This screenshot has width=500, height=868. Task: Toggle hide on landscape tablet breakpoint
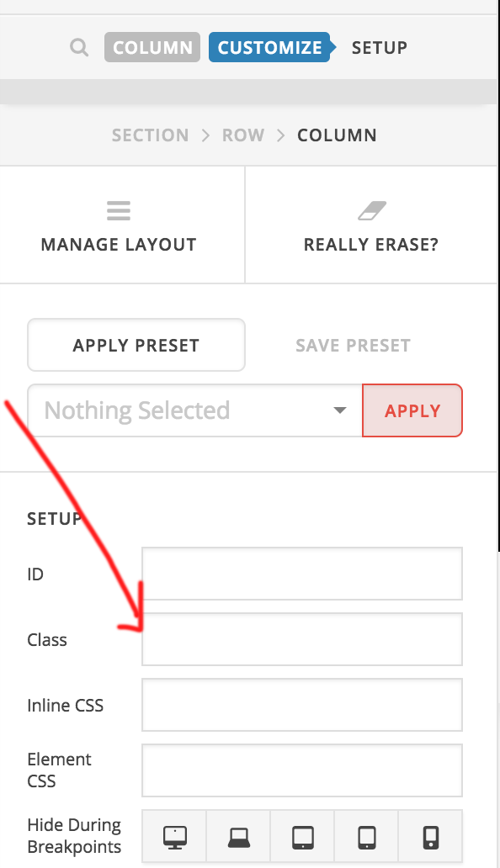[x=302, y=837]
